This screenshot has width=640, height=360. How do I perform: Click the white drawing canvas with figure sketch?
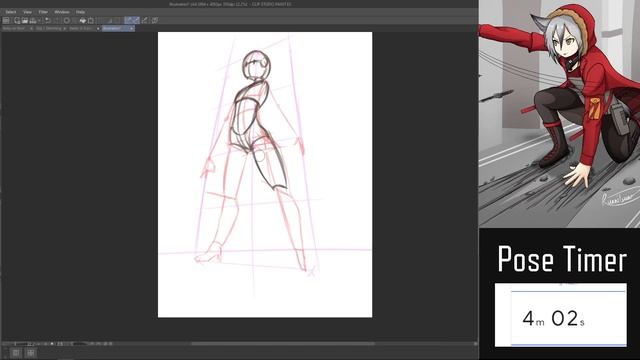[265, 175]
